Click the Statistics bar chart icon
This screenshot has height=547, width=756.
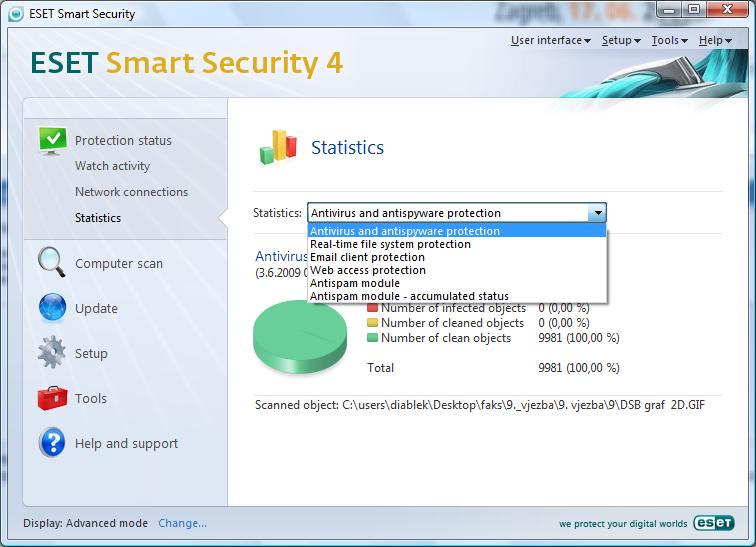pos(279,147)
